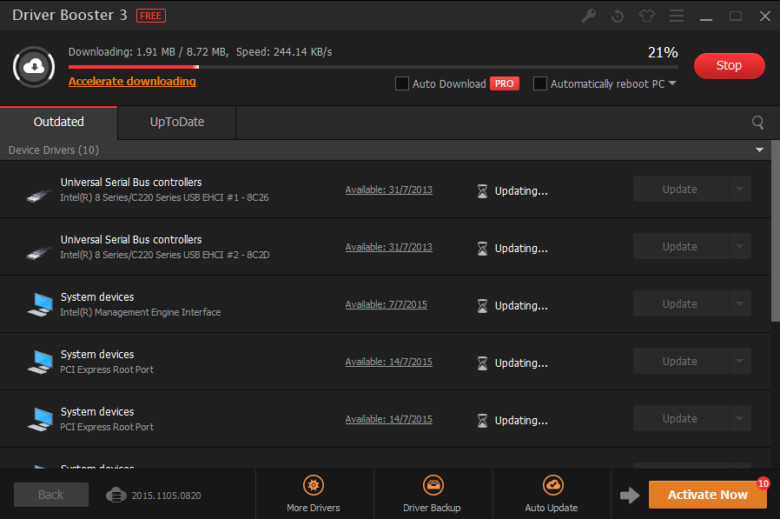780x519 pixels.
Task: Click the cloud download icon at top left
Action: [34, 66]
